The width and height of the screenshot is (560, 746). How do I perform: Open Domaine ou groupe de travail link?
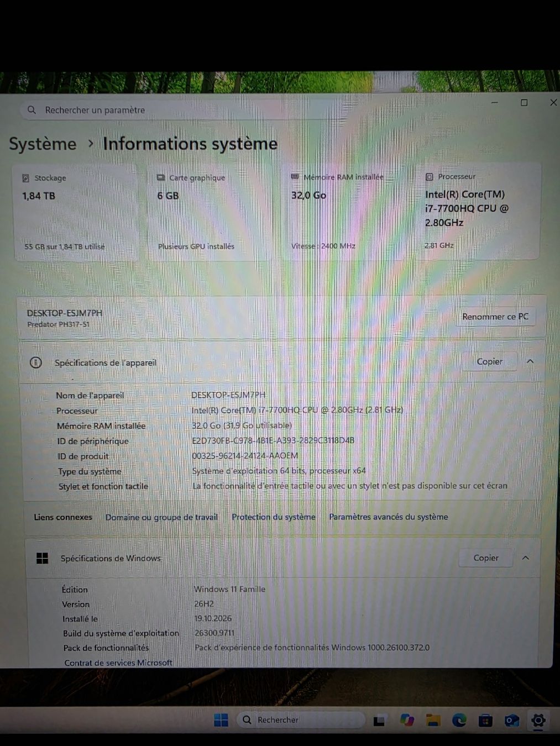pyautogui.click(x=161, y=517)
